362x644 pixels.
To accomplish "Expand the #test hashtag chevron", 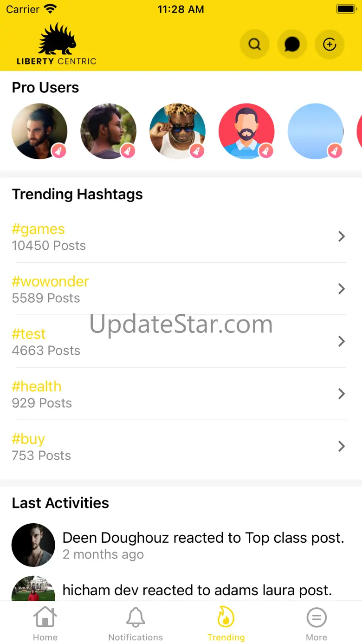I will [x=342, y=341].
